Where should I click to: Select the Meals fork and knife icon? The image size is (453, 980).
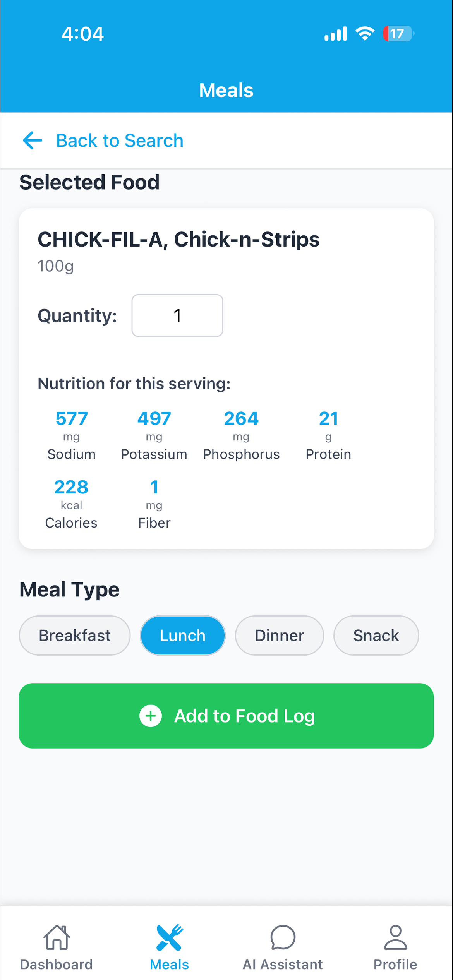tap(170, 937)
